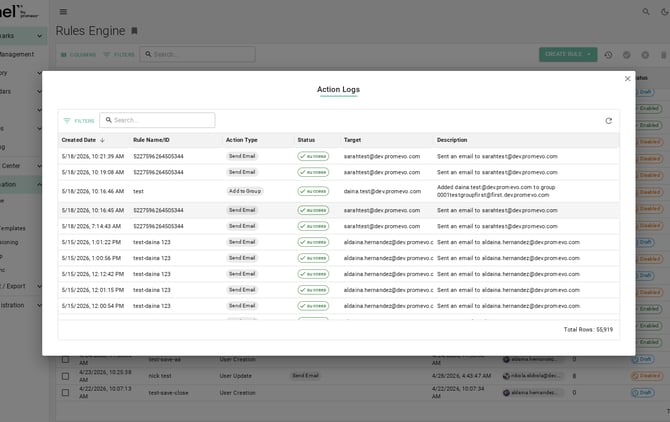670x422 pixels.
Task: Refresh the Action Logs table
Action: click(608, 121)
